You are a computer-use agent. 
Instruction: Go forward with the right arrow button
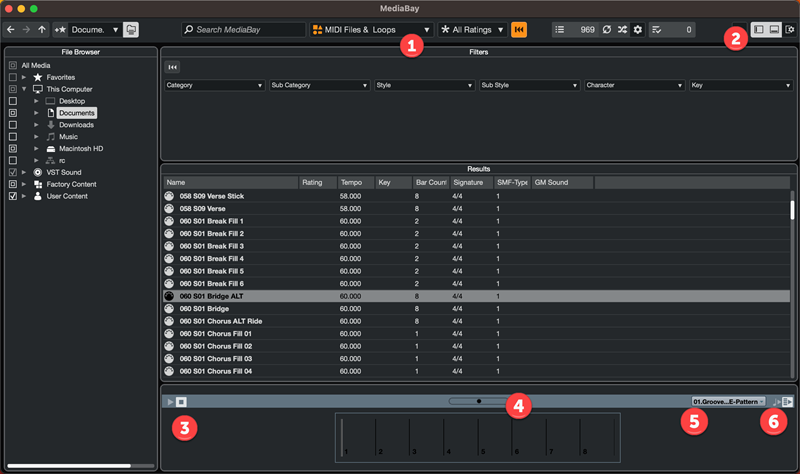click(26, 30)
